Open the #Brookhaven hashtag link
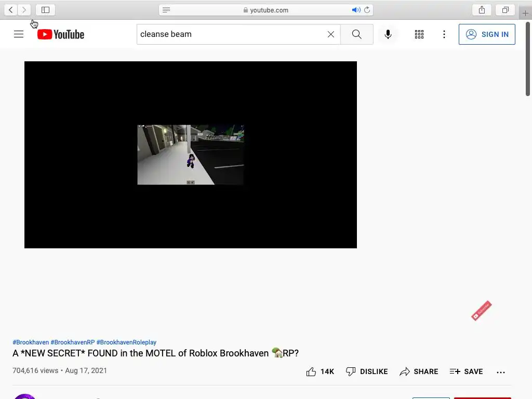The height and width of the screenshot is (399, 532). [x=31, y=342]
